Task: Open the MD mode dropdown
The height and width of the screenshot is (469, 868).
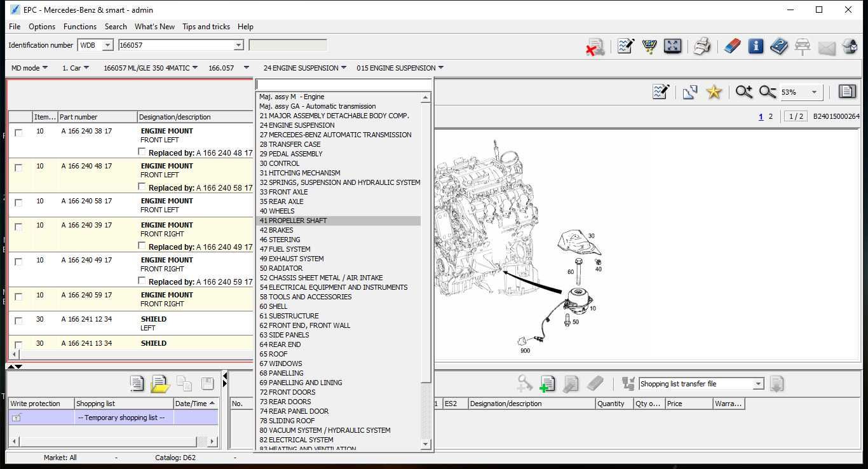Action: click(29, 68)
